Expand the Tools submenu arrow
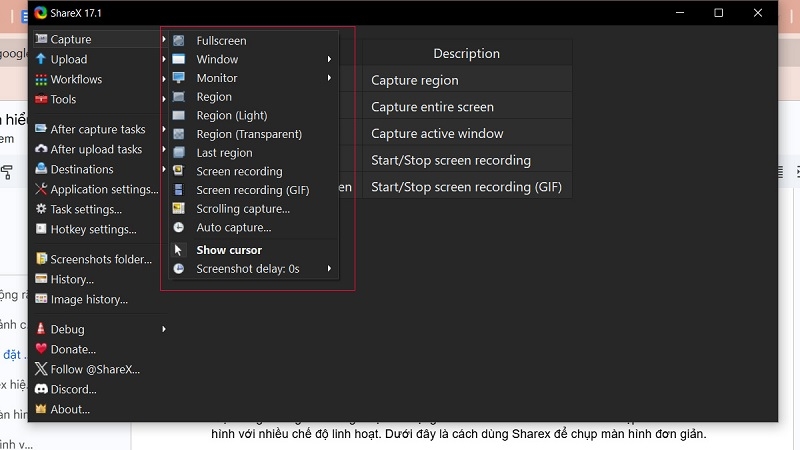This screenshot has height=450, width=800. pos(164,99)
